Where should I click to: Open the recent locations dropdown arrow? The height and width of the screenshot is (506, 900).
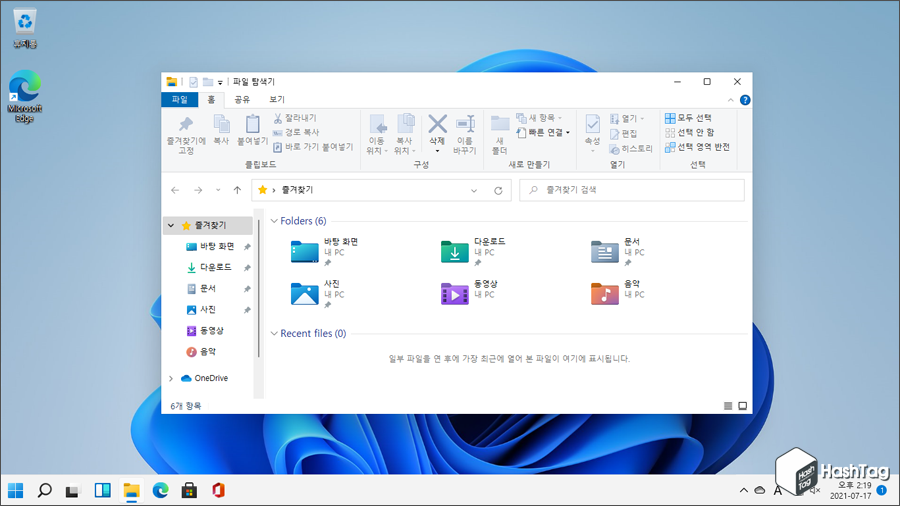[x=218, y=190]
